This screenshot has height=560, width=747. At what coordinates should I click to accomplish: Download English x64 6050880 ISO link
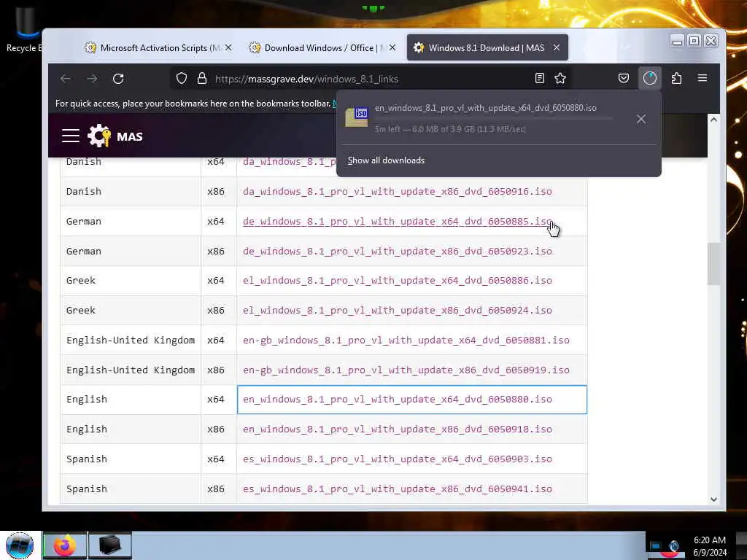[x=398, y=400]
